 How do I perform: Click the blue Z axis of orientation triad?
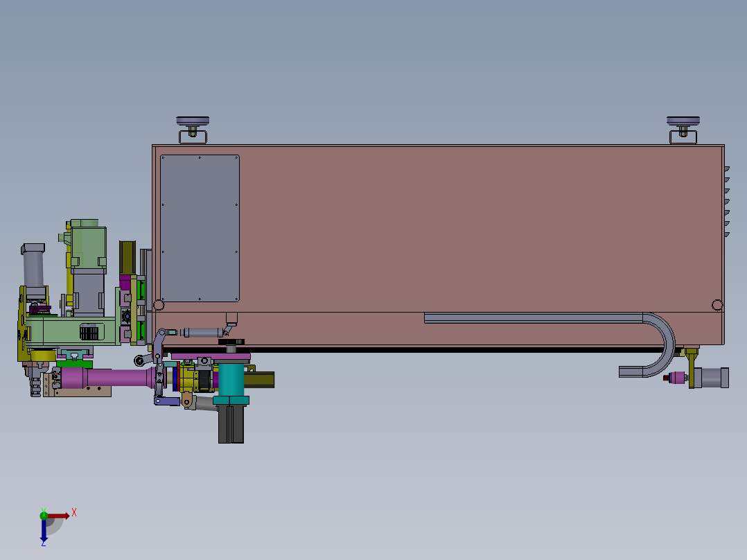pos(44,530)
